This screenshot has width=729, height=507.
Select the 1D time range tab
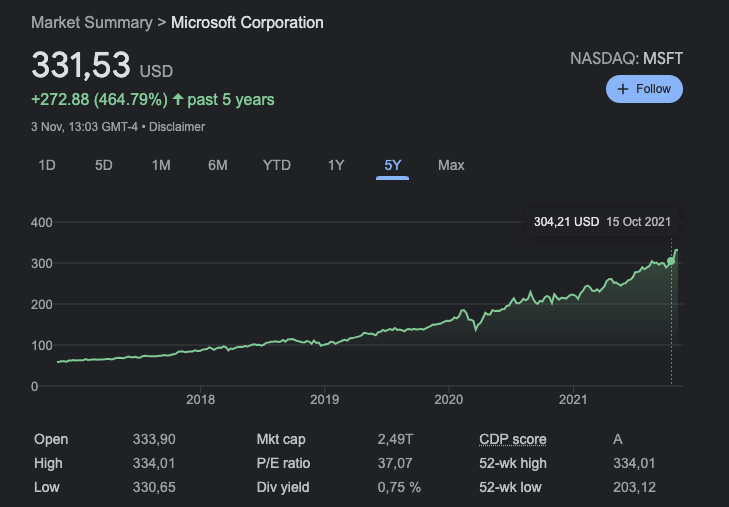[47, 165]
